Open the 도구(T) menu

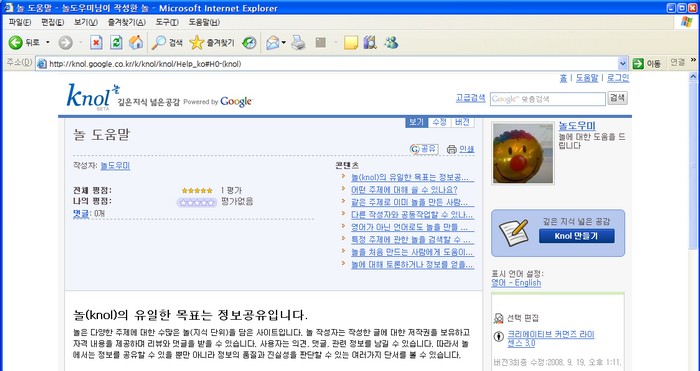point(167,22)
